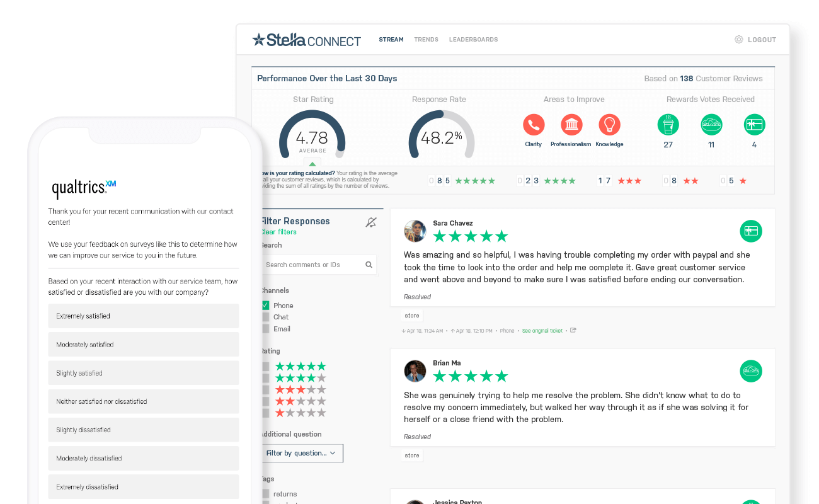
Task: Click Sara Chavez's avatar photo
Action: coord(415,231)
